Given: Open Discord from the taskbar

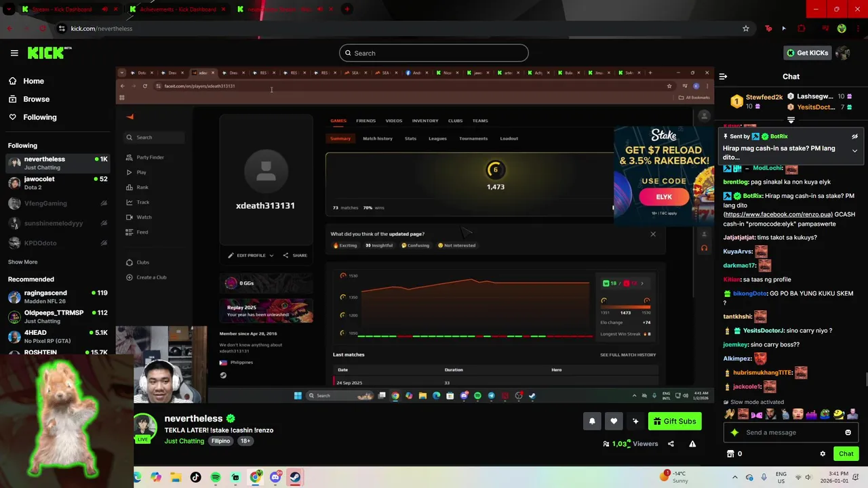Looking at the screenshot, I should click(x=275, y=477).
